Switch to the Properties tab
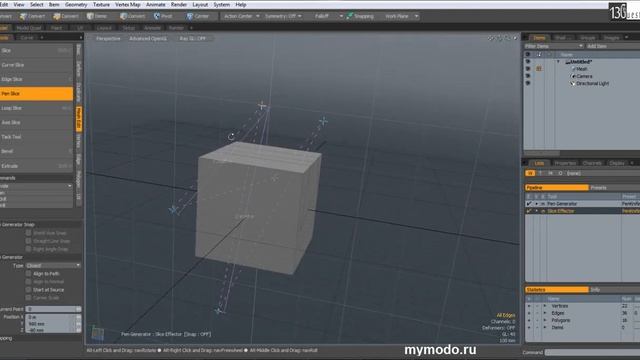This screenshot has width=640, height=360. pos(565,163)
